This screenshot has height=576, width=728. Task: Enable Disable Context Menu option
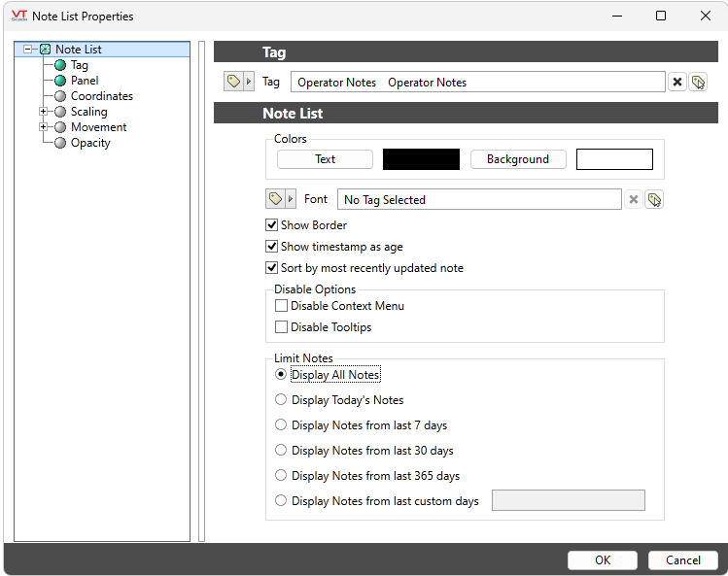coord(282,306)
